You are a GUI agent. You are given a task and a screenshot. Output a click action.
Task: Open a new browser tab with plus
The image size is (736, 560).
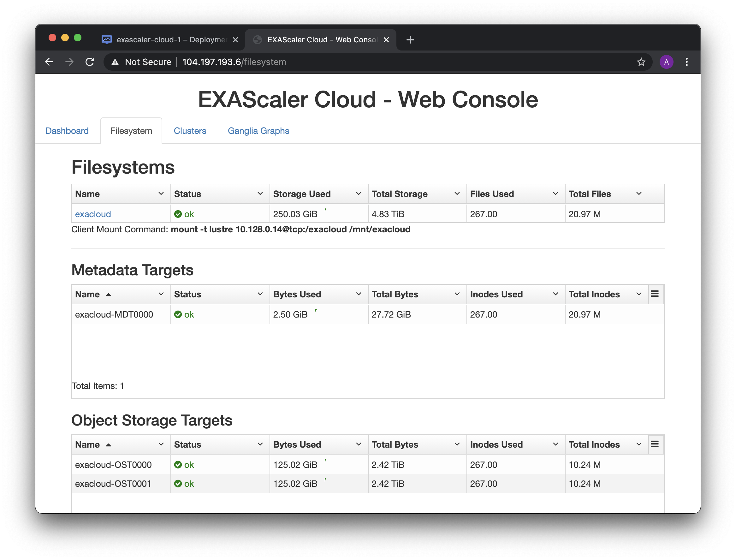tap(410, 40)
